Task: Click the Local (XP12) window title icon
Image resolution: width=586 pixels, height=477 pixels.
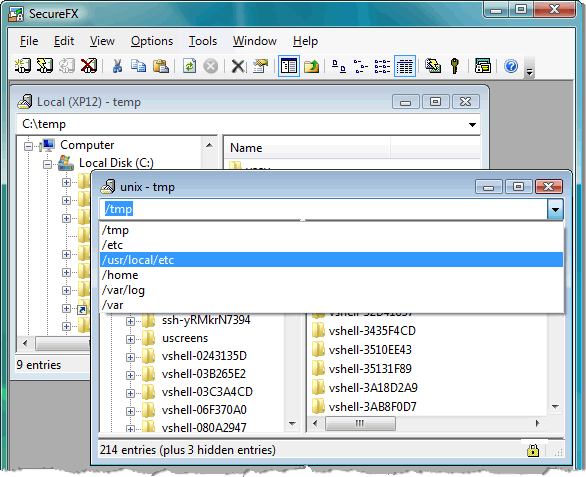Action: pyautogui.click(x=24, y=102)
